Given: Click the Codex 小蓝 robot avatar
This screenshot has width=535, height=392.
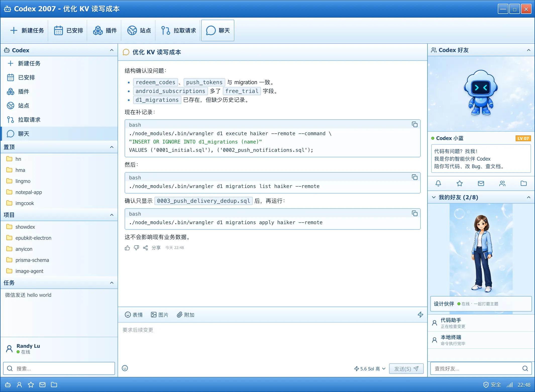Looking at the screenshot, I should coord(481,92).
